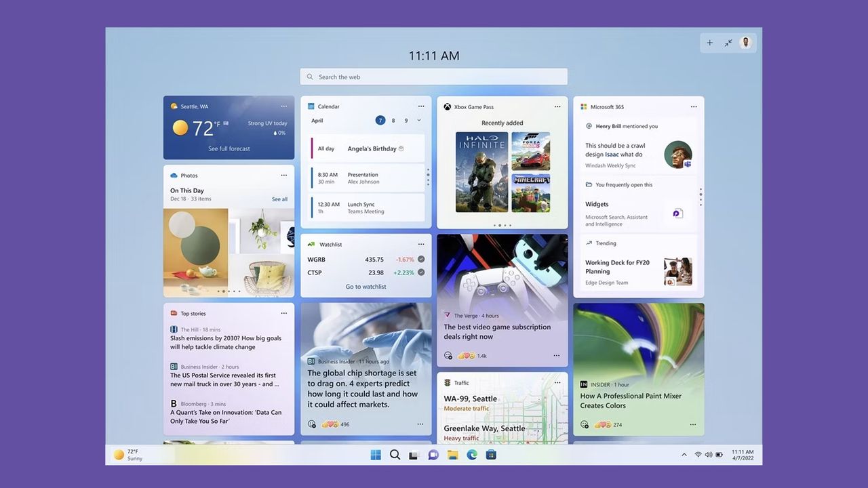The width and height of the screenshot is (868, 488).
Task: Open the weather widget's more options menu
Action: tap(284, 106)
